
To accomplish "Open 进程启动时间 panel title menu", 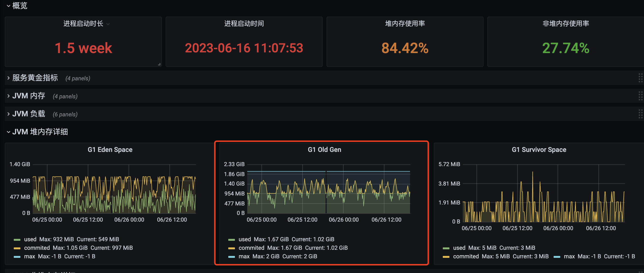I will pos(244,24).
